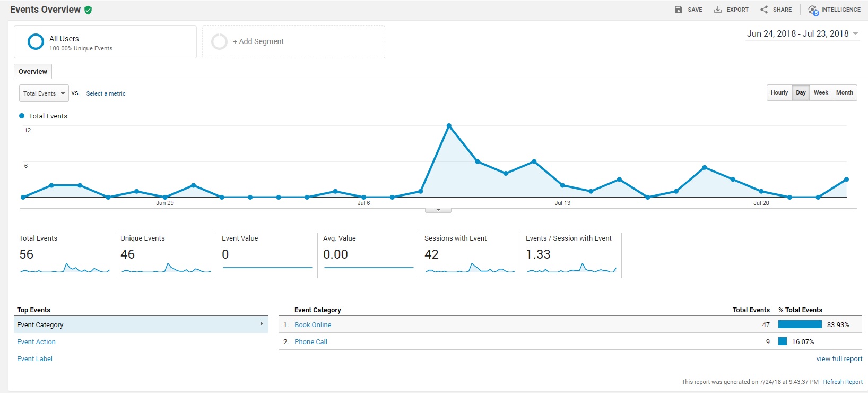Open the Book Online event category link
868x393 pixels.
[313, 325]
